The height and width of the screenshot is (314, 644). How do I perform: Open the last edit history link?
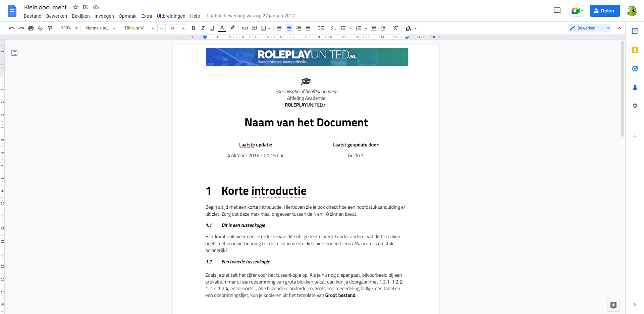pos(251,16)
